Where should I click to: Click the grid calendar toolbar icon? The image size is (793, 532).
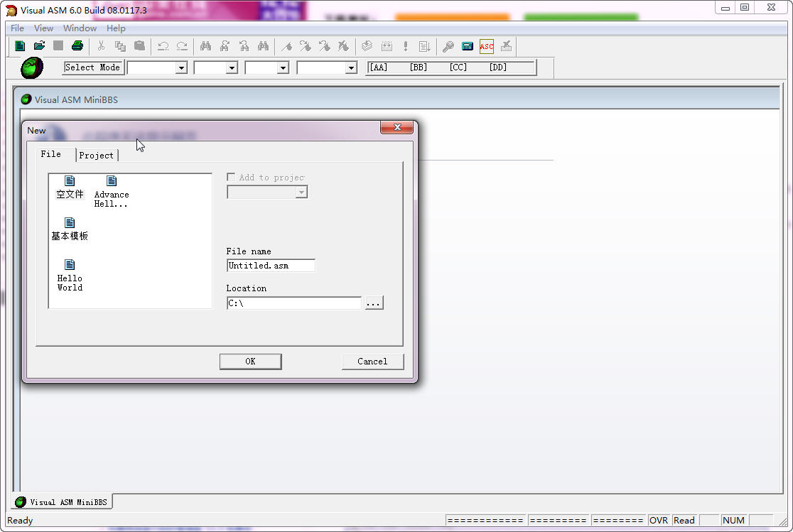pyautogui.click(x=387, y=46)
